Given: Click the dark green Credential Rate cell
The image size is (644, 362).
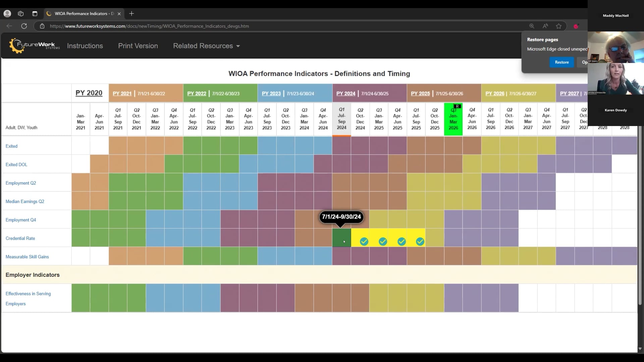Looking at the screenshot, I should [341, 238].
